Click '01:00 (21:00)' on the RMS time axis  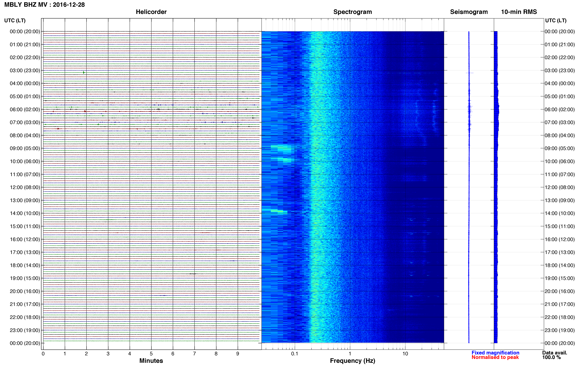point(560,45)
